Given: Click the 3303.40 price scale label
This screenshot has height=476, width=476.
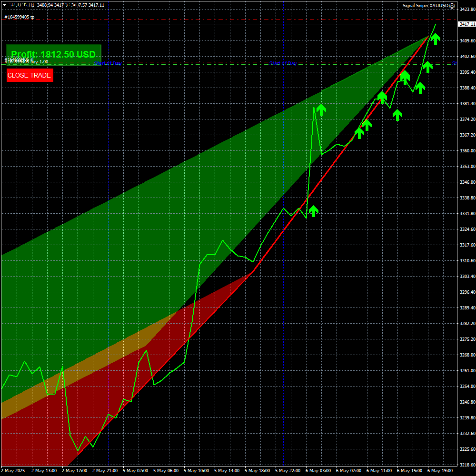Looking at the screenshot, I should (467, 276).
